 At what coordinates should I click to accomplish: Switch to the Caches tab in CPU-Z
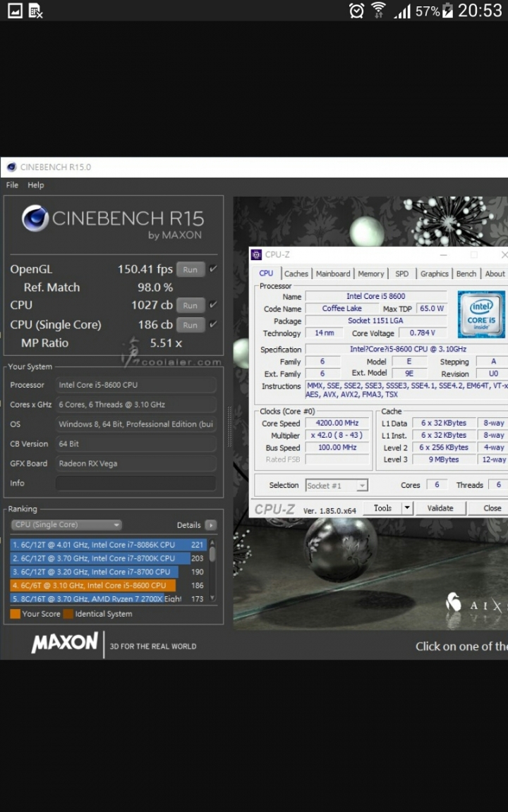(296, 274)
